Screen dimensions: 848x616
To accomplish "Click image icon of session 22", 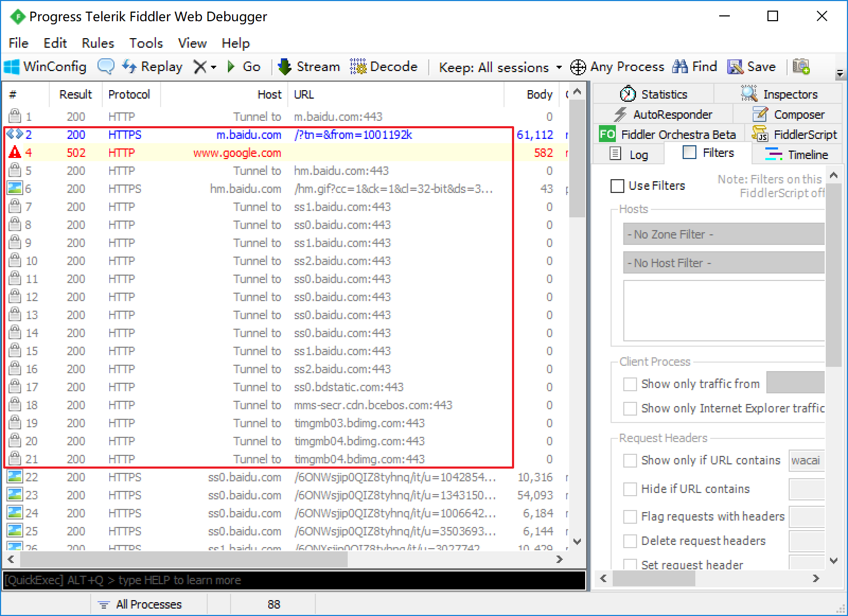I will pyautogui.click(x=15, y=477).
